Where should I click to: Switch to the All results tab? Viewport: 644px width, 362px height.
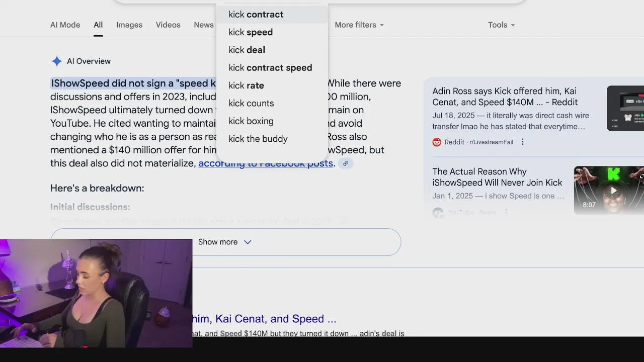98,25
